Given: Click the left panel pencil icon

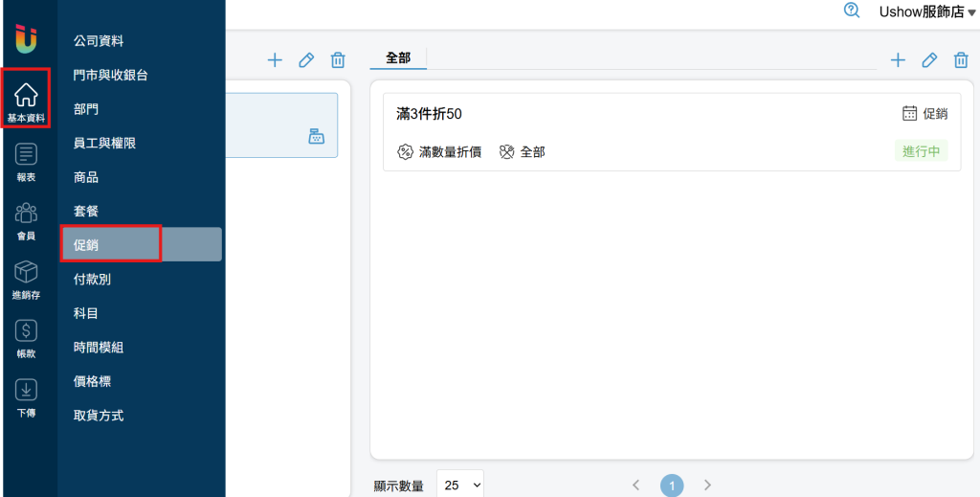Looking at the screenshot, I should coord(305,60).
